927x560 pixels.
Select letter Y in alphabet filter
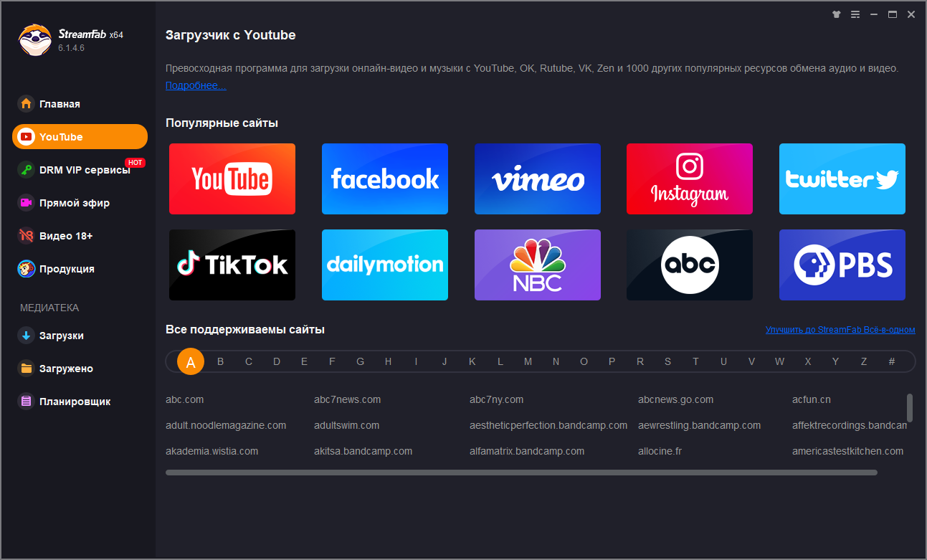835,361
